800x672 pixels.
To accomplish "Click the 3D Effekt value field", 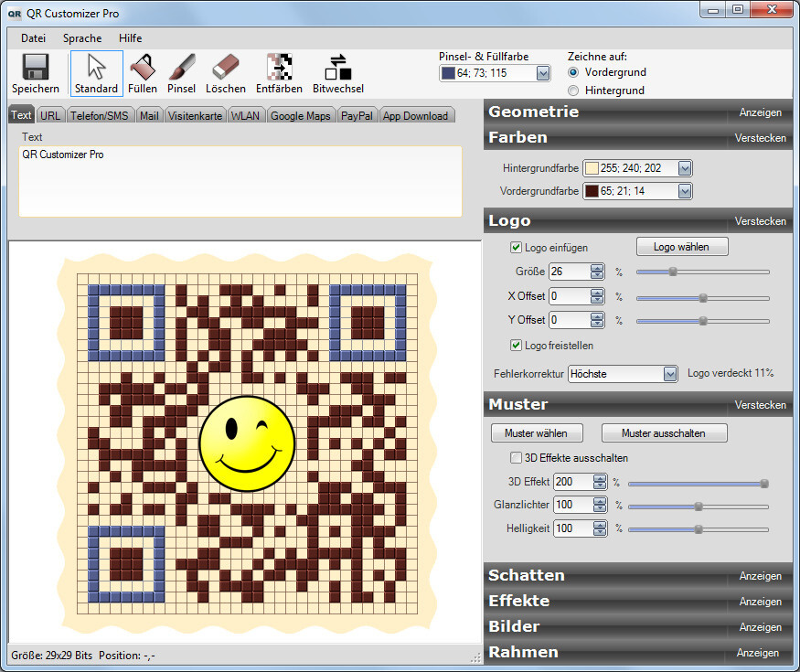I will click(x=573, y=482).
